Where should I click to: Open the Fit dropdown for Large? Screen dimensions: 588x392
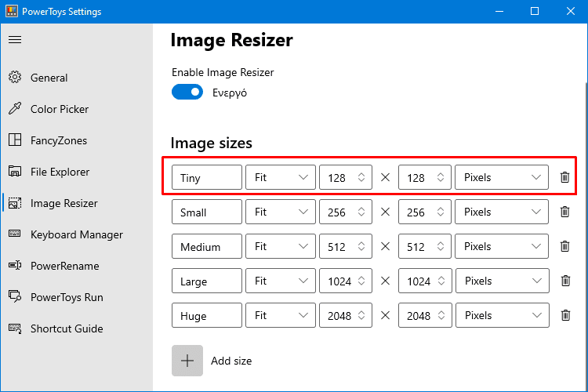[281, 281]
